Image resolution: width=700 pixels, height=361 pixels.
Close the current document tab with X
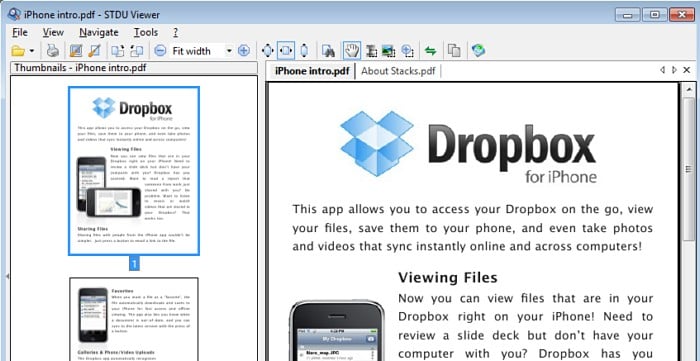tap(687, 70)
